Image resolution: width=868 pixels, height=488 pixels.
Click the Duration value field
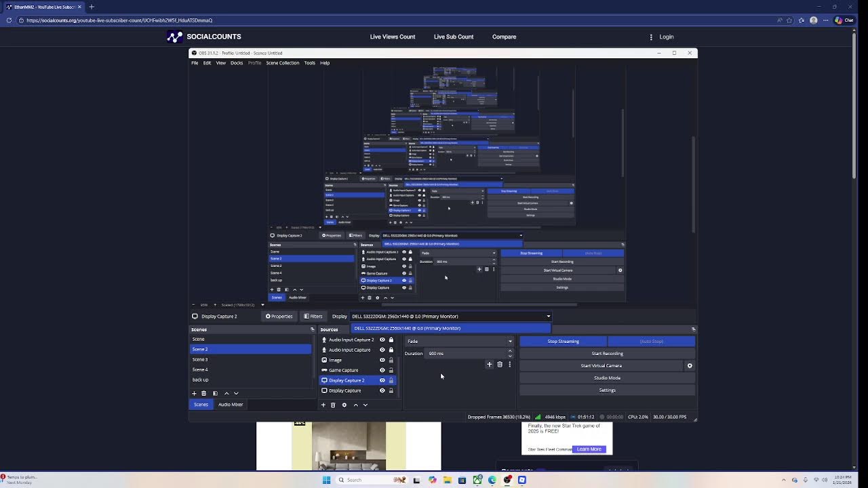[467, 354]
